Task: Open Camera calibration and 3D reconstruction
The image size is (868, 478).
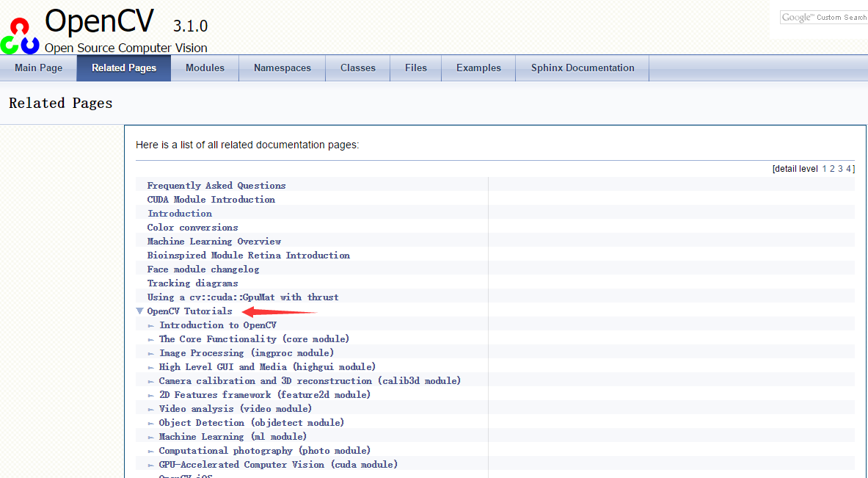Action: (x=310, y=381)
